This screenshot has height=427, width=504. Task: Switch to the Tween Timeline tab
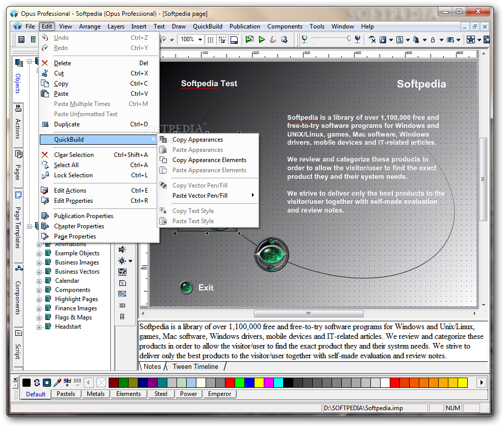(195, 367)
